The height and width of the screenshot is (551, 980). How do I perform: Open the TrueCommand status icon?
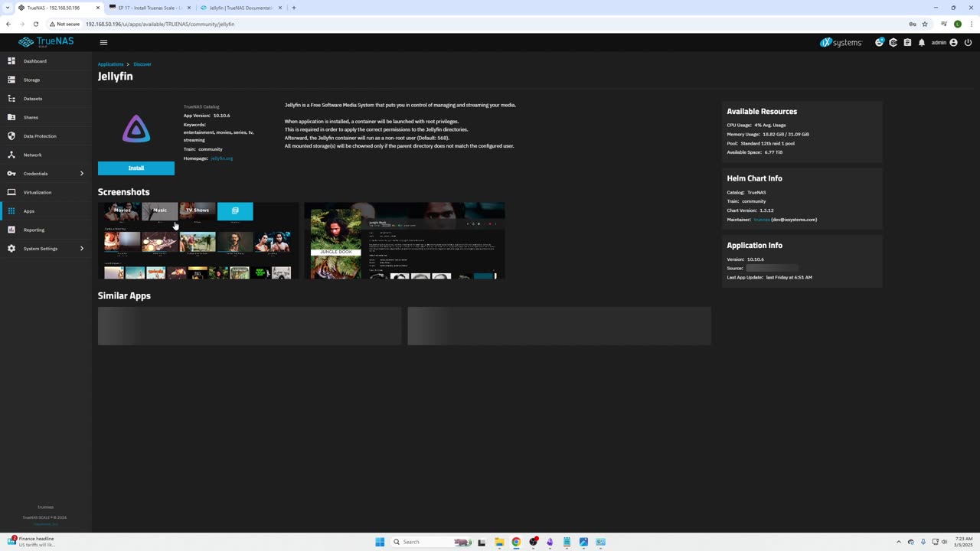[893, 43]
